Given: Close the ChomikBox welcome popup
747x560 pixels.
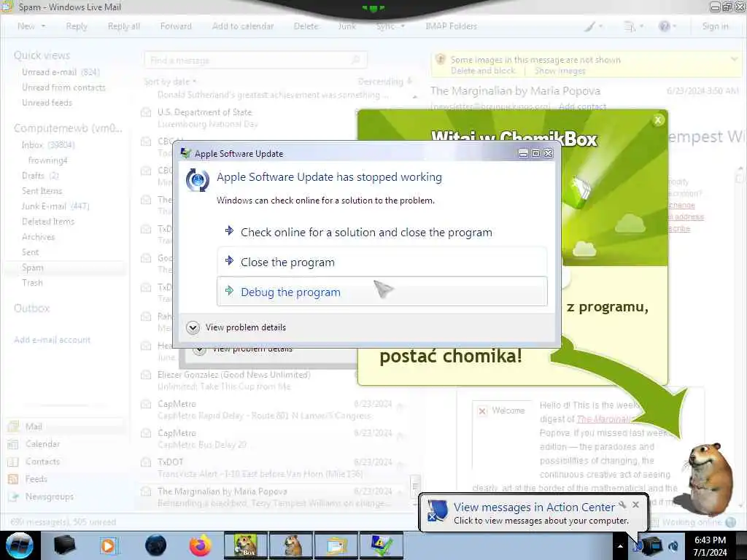Looking at the screenshot, I should point(658,120).
